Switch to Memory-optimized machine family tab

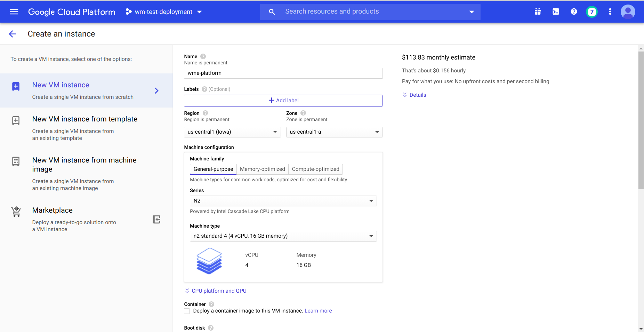click(x=262, y=169)
